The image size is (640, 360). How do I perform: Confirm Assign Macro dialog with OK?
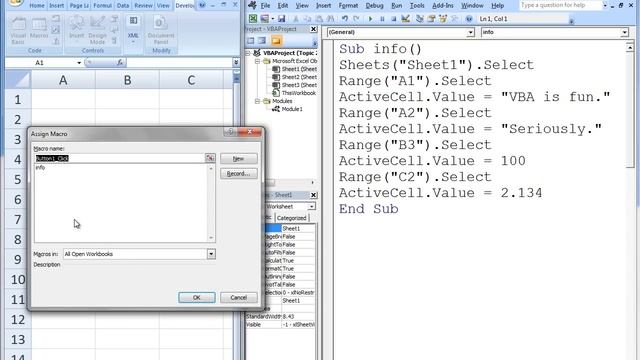click(197, 298)
